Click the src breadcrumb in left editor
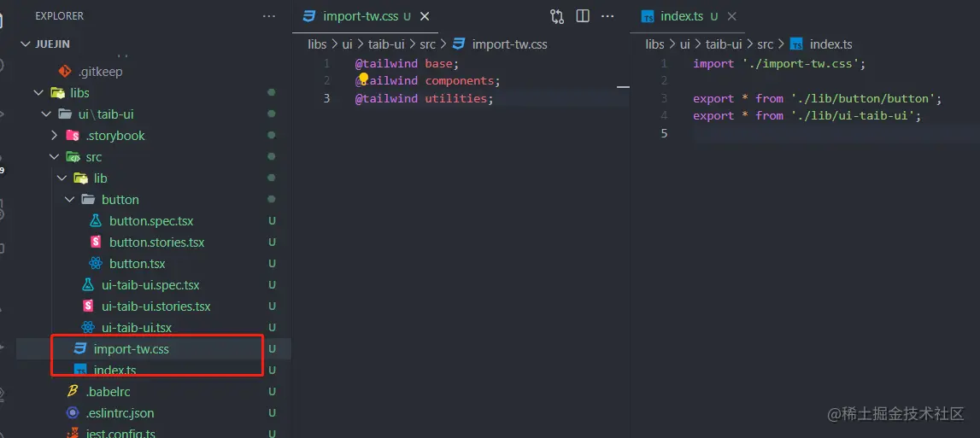This screenshot has height=438, width=980. [427, 44]
